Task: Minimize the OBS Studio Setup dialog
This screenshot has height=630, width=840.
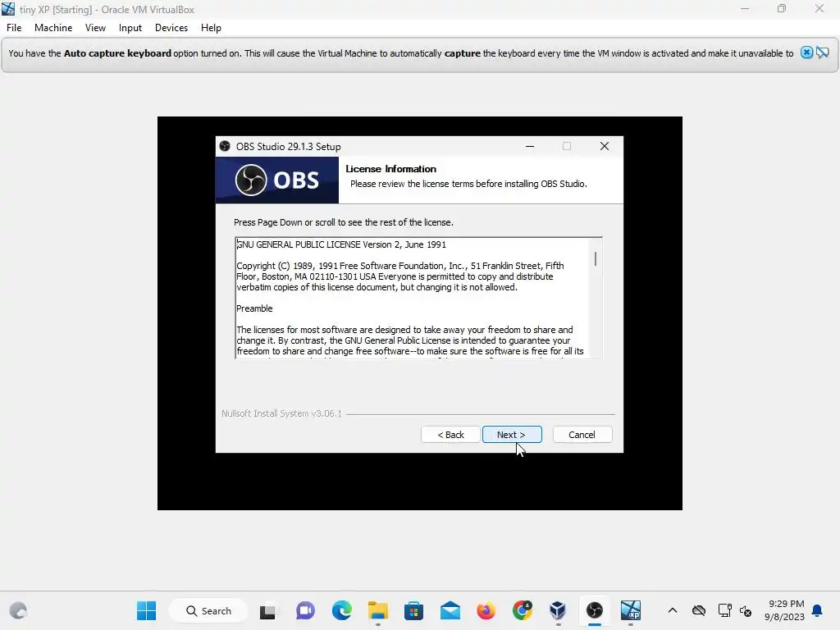Action: pyautogui.click(x=530, y=146)
